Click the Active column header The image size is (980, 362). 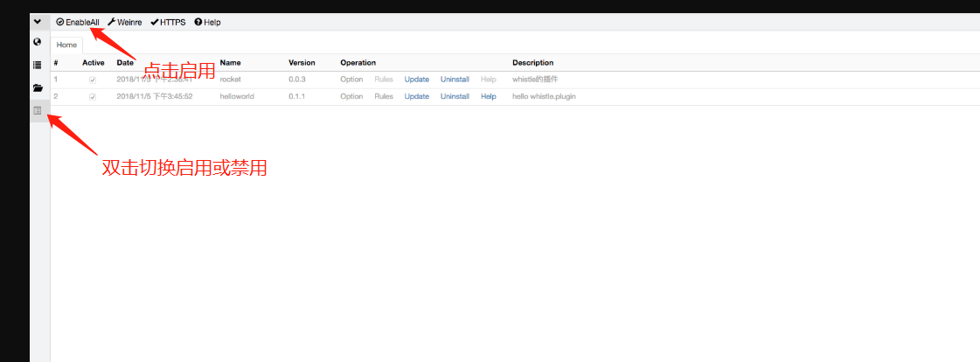coord(94,63)
